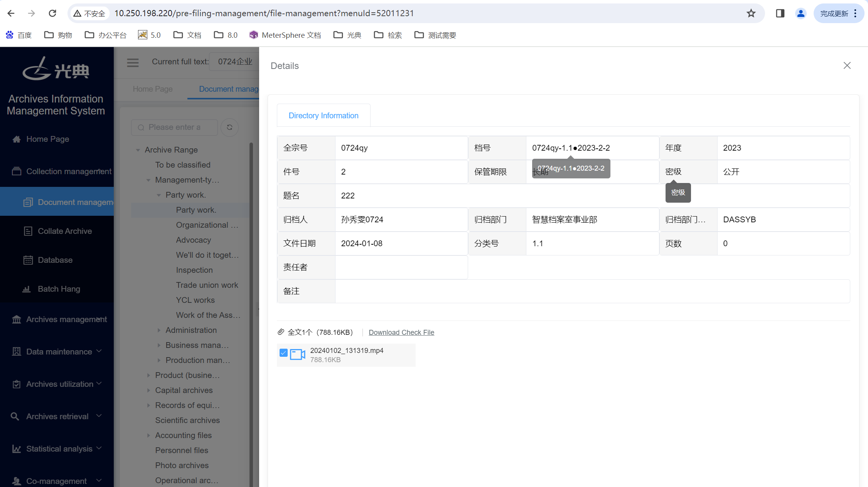868x487 pixels.
Task: Expand Co-management sidebar menu
Action: tap(57, 481)
